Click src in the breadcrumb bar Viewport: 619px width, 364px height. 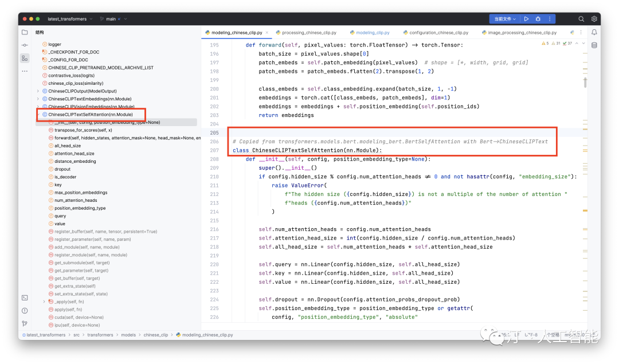pyautogui.click(x=76, y=335)
